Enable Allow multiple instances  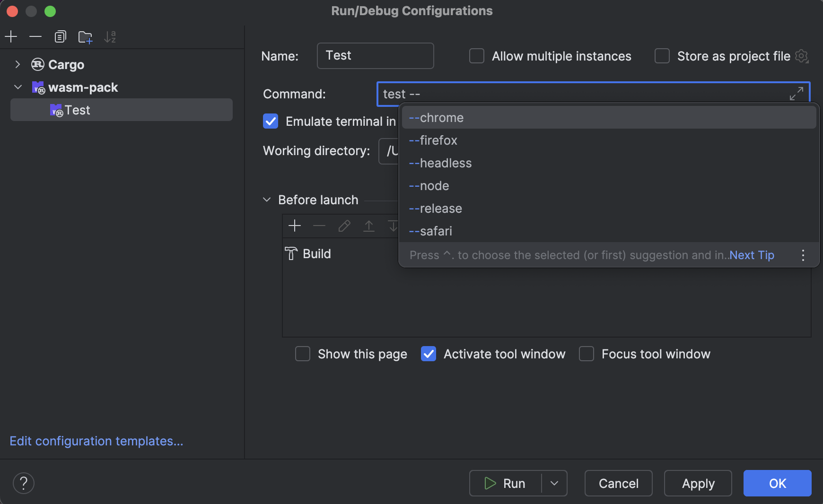click(476, 56)
